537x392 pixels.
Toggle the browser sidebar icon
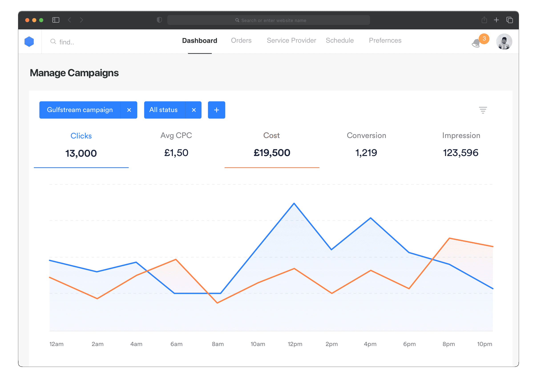pyautogui.click(x=56, y=20)
